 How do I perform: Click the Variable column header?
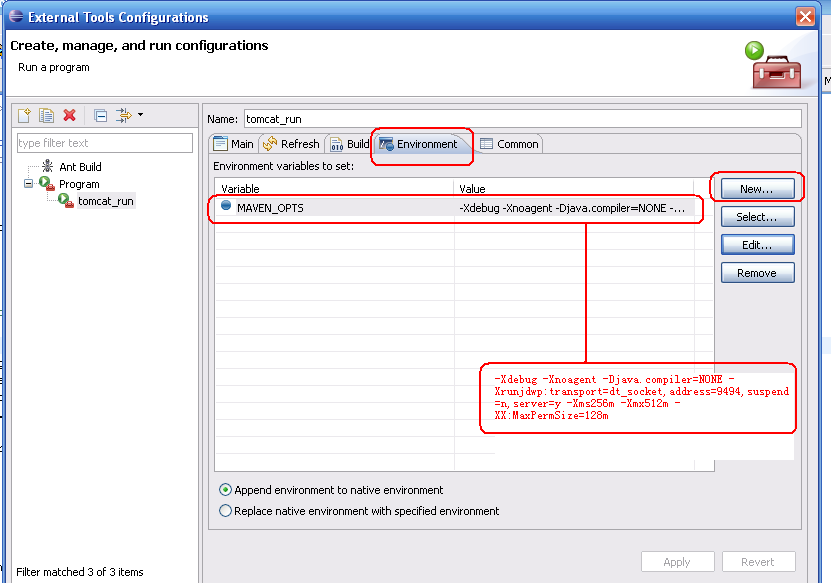(334, 189)
